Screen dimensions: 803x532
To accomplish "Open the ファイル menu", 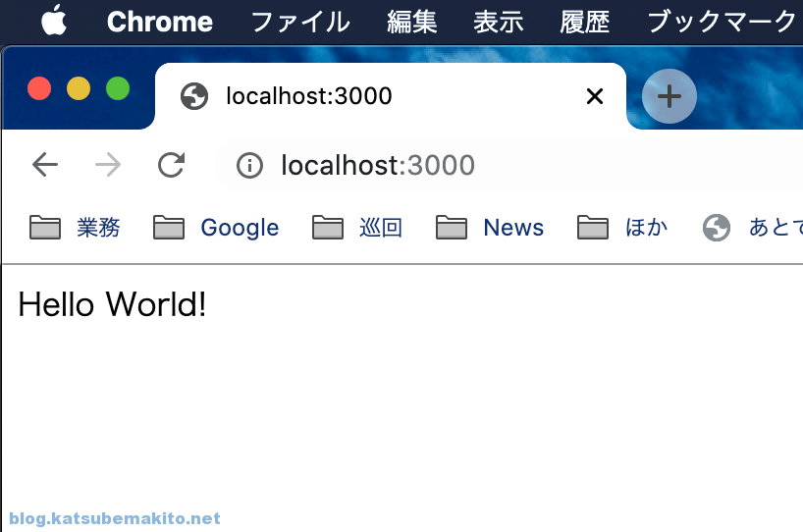I will 300,22.
